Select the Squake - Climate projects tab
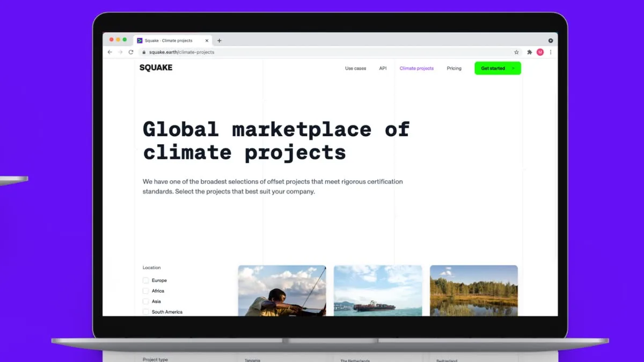644x362 pixels. point(173,41)
